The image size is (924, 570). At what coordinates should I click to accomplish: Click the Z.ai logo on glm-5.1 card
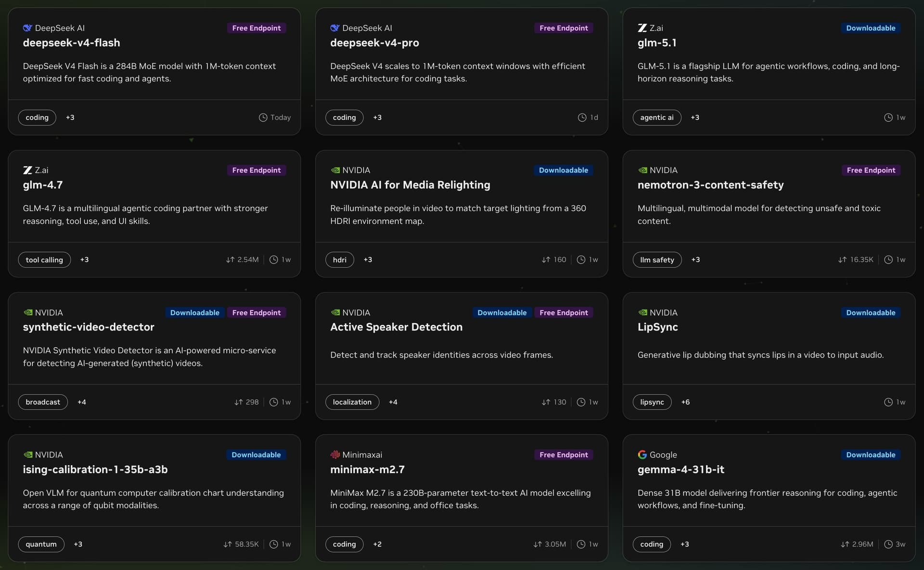(x=642, y=28)
